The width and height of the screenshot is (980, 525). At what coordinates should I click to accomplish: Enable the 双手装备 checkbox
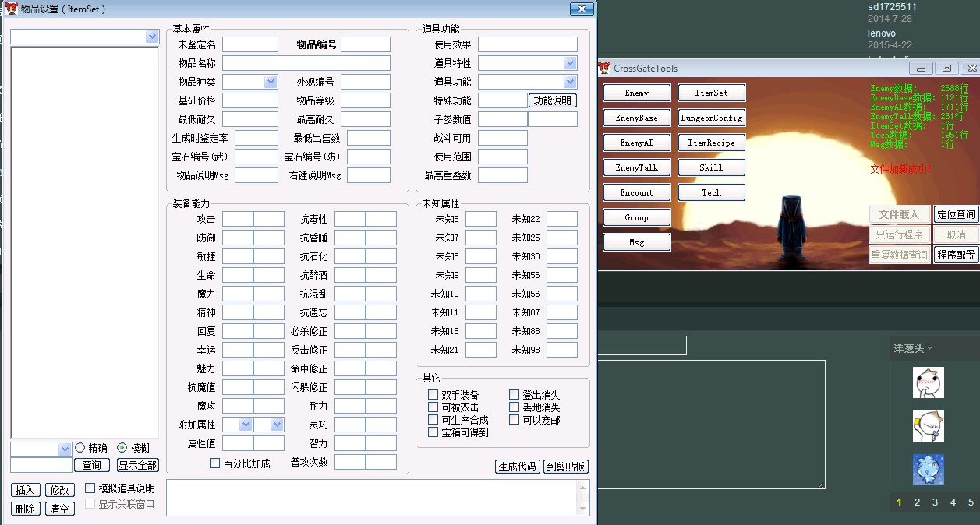(433, 395)
